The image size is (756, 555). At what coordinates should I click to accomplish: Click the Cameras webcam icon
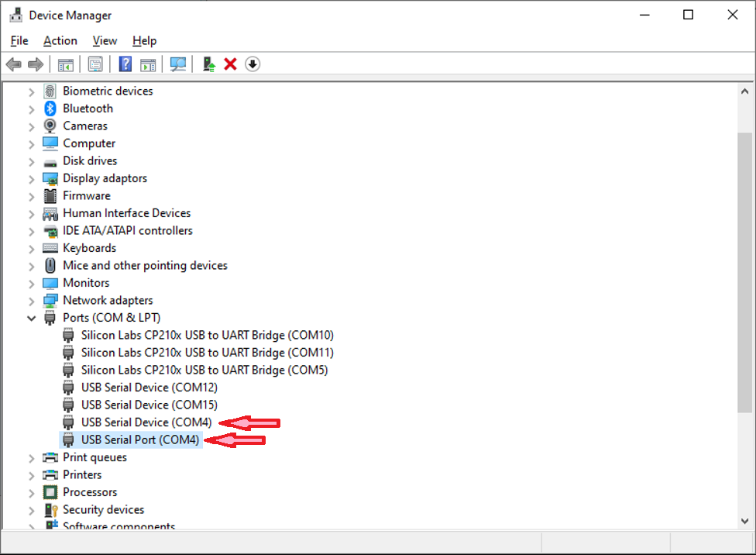click(50, 126)
